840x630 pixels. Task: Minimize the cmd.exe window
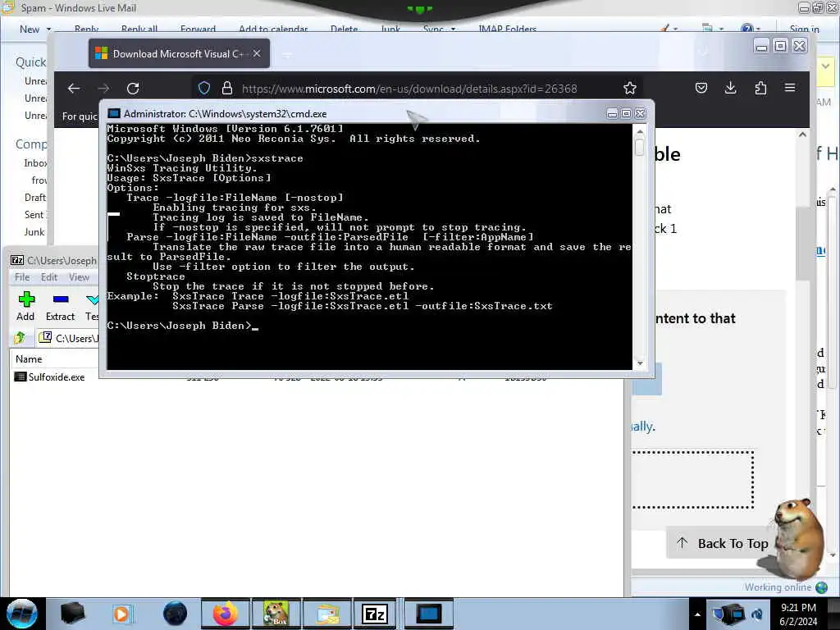click(612, 113)
